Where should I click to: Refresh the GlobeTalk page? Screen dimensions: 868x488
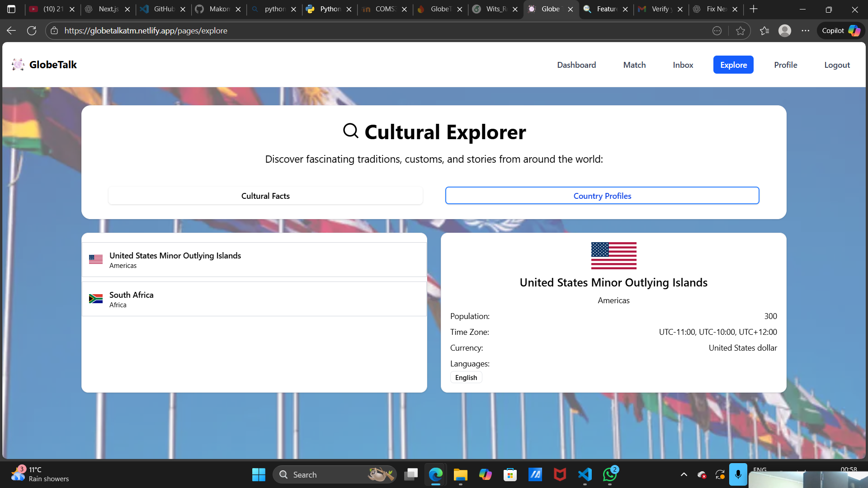point(32,30)
